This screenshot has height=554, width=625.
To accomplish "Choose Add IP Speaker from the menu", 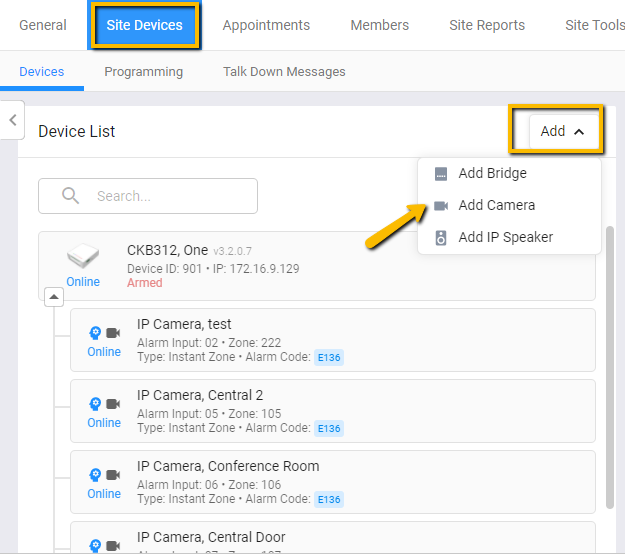I will pos(509,237).
